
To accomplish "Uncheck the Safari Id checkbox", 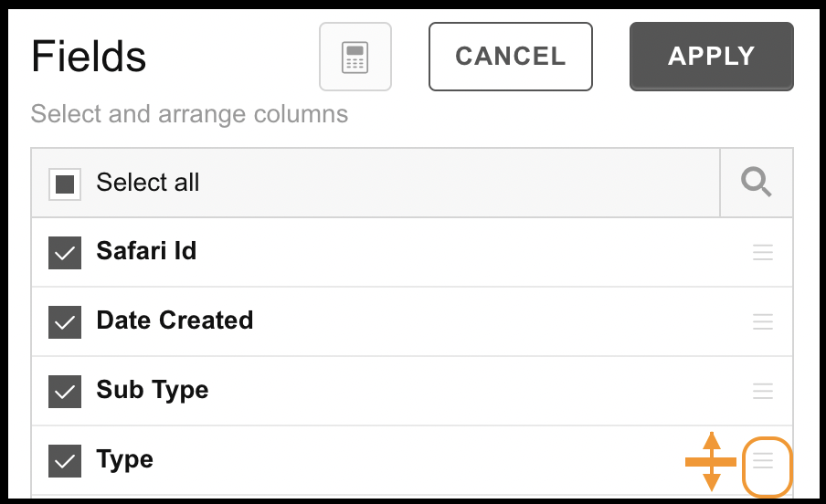I will (65, 253).
